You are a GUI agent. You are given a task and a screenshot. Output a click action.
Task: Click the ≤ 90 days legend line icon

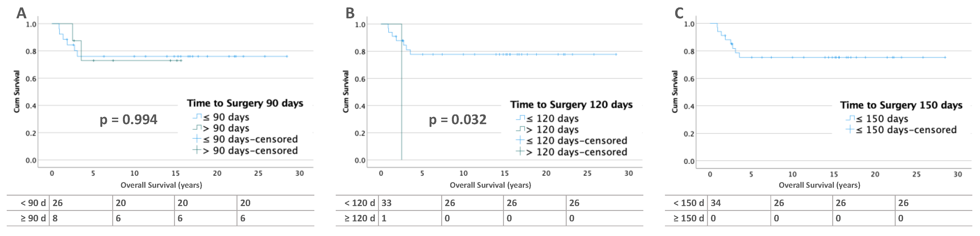click(x=197, y=117)
